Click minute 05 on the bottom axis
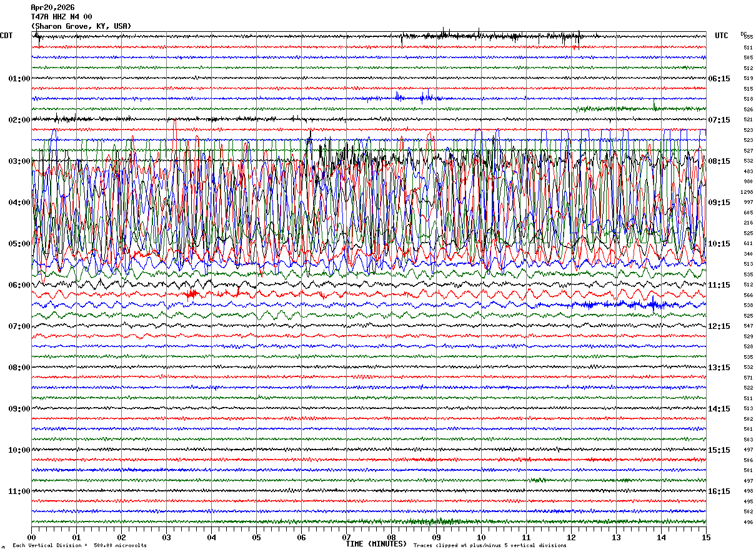Screen dimensions: 756x554 click(x=256, y=537)
